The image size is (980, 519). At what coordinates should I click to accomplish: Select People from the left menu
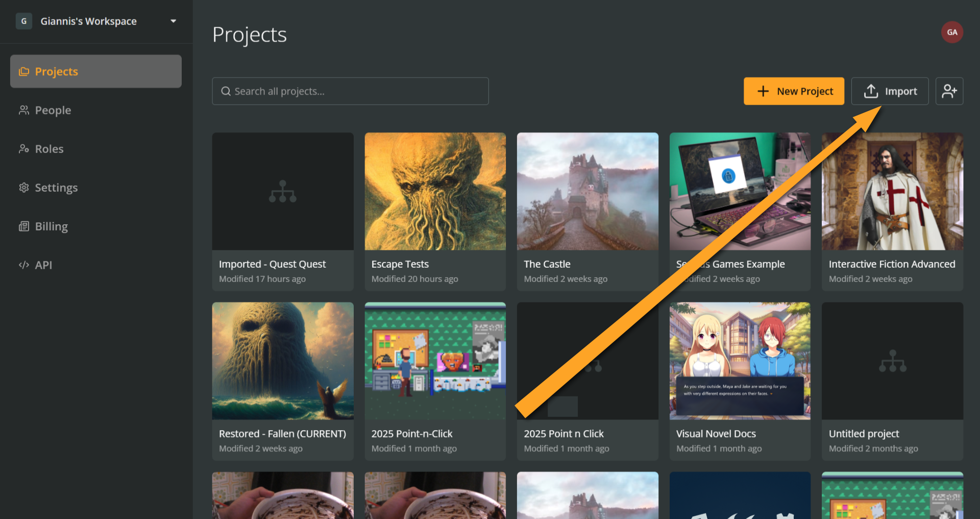point(53,110)
